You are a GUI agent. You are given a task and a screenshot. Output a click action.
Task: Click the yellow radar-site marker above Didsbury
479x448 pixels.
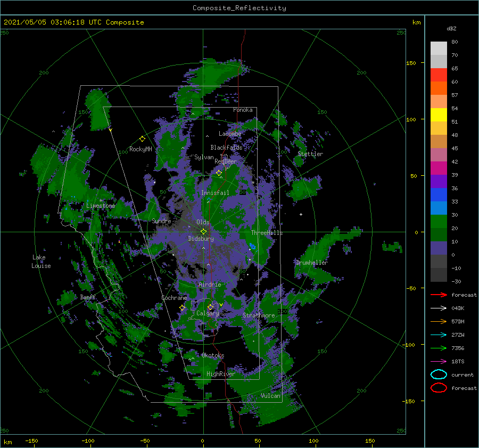click(203, 232)
